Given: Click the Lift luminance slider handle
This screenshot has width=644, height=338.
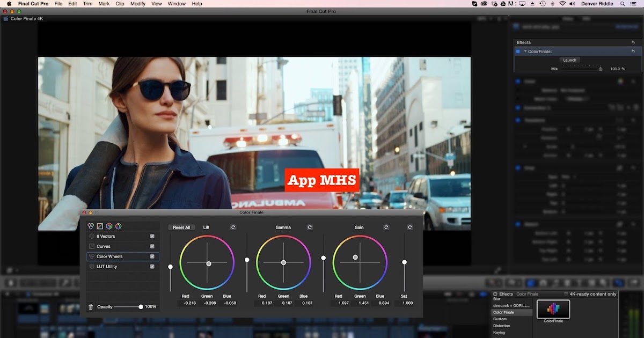Looking at the screenshot, I should (x=170, y=267).
